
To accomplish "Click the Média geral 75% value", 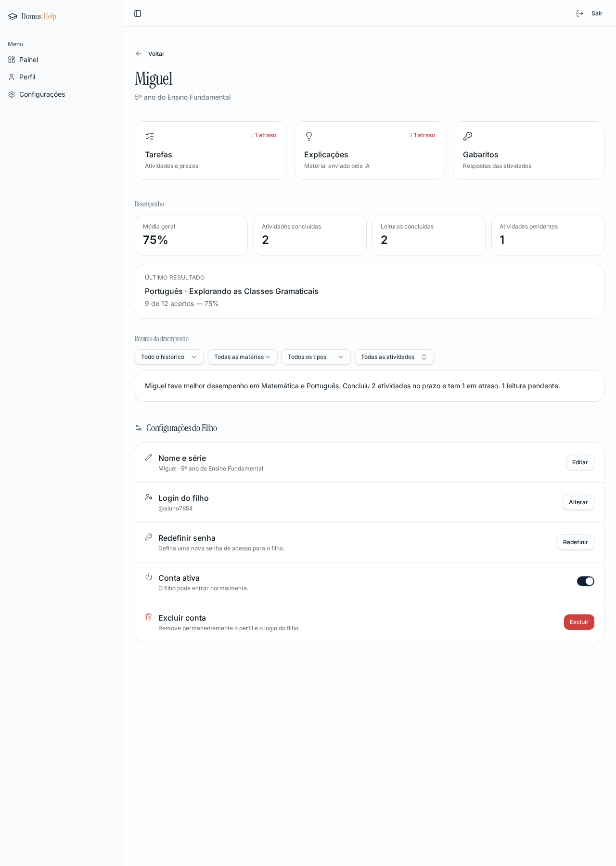I will tap(155, 240).
